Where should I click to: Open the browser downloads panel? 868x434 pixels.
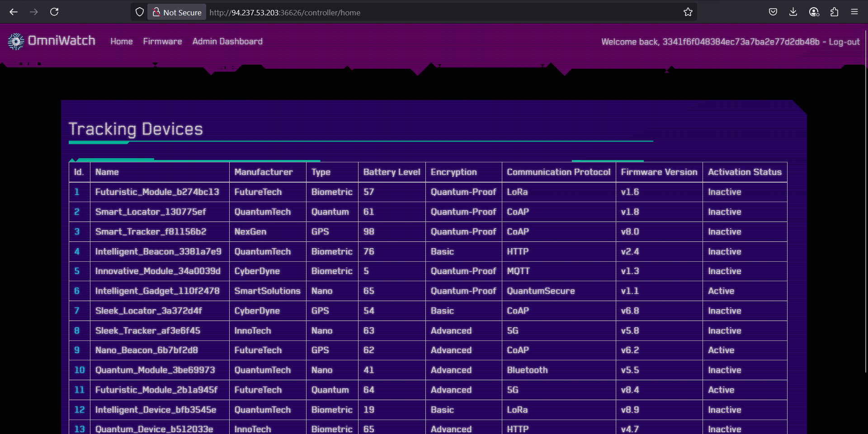pos(793,12)
